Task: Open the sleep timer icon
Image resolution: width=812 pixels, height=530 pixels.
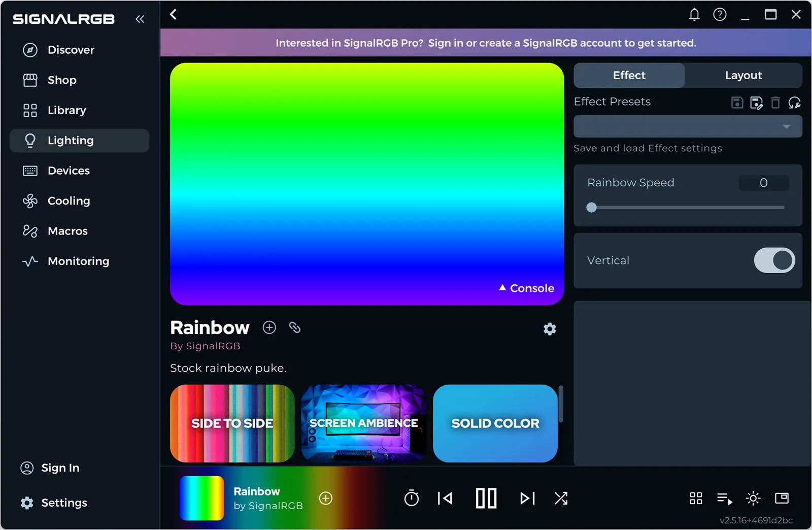Action: (x=411, y=498)
